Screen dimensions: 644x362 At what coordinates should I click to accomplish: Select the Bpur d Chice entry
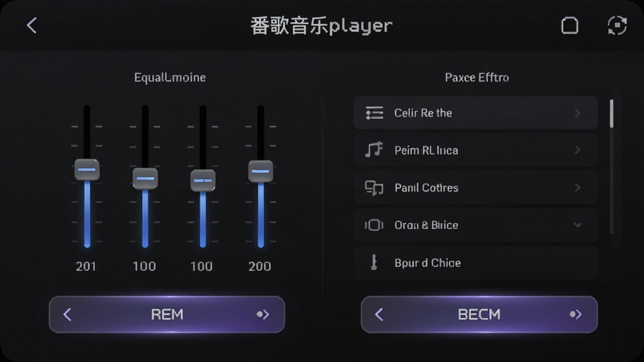pos(475,263)
